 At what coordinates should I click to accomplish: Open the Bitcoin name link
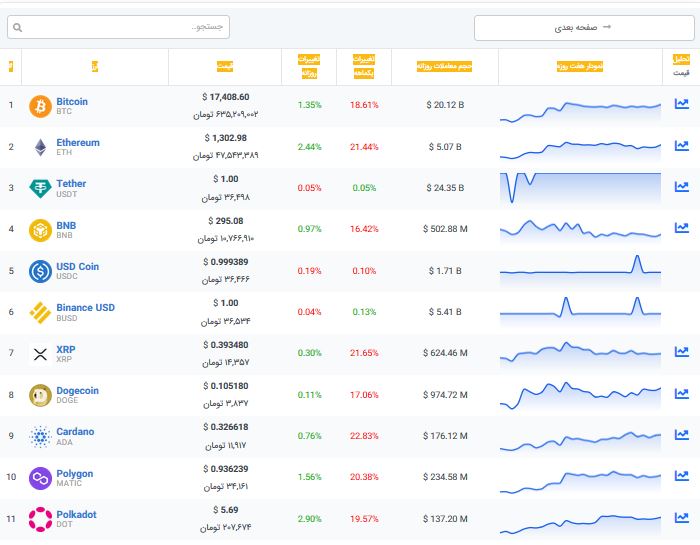72,101
